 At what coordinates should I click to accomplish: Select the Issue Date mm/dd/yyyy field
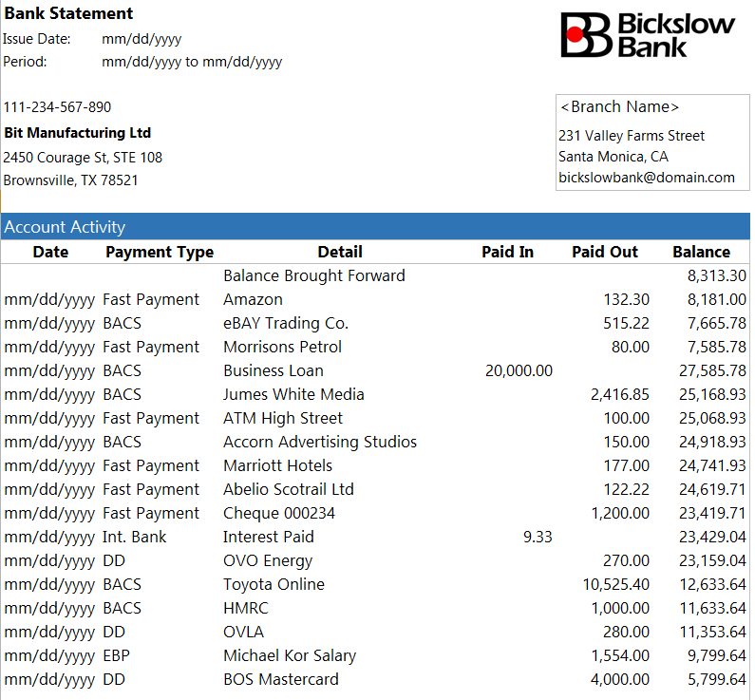coord(141,39)
